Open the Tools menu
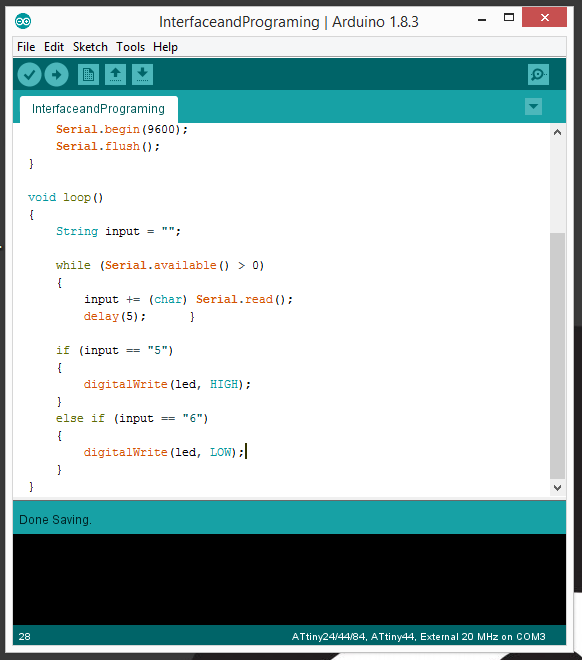This screenshot has height=660, width=582. [130, 47]
